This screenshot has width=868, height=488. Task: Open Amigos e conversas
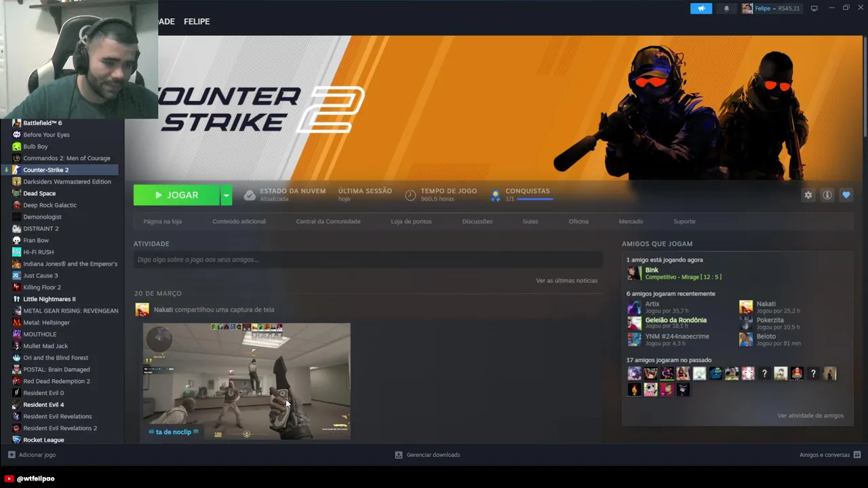(x=830, y=455)
